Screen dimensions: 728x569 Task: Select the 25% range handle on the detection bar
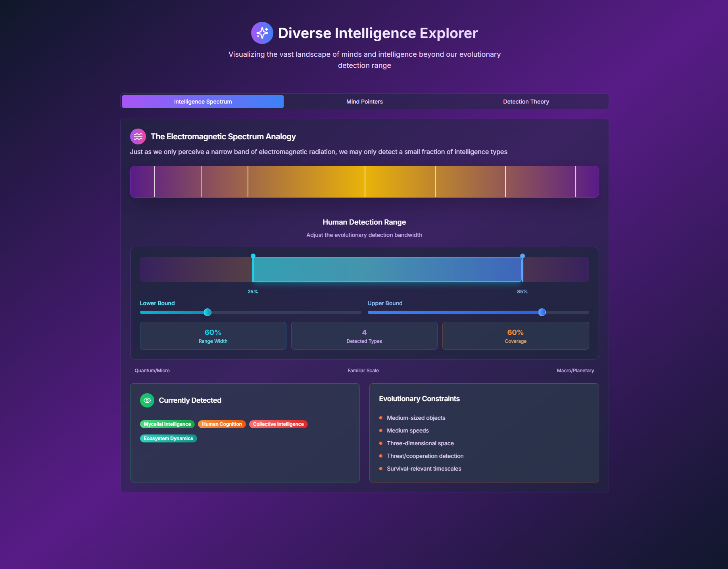point(253,256)
